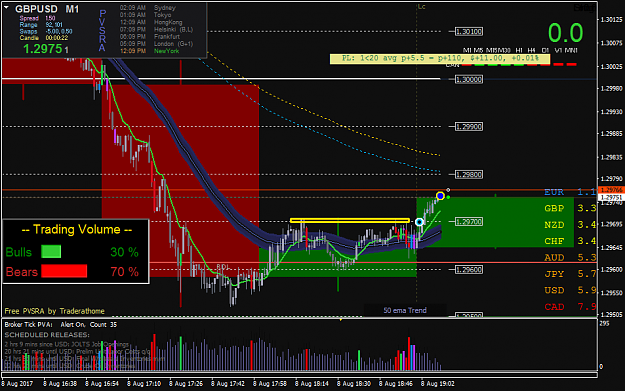This screenshot has width=625, height=391.
Task: Click the 8 Aug 17:58 time axis label
Action: 269,384
